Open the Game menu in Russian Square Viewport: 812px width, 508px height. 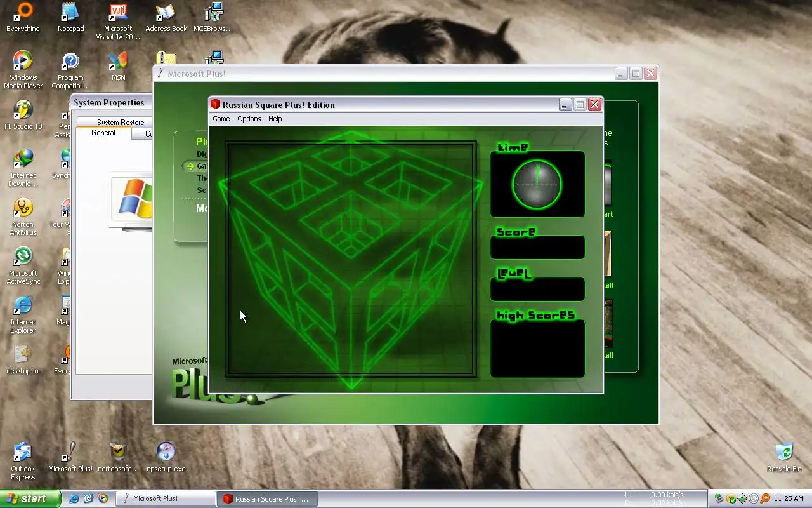[221, 119]
